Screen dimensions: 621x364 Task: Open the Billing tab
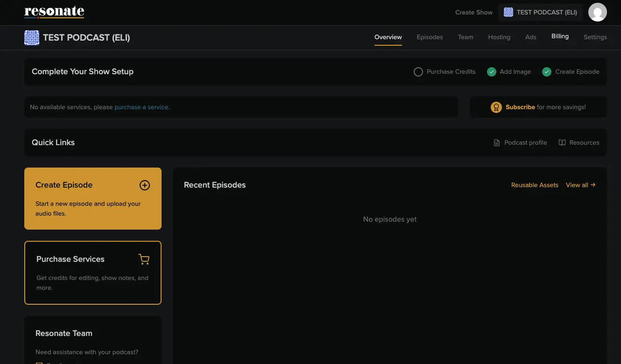coord(560,36)
